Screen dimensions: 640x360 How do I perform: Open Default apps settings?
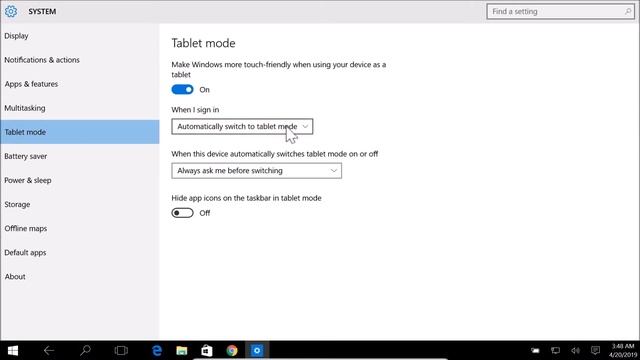(80, 253)
